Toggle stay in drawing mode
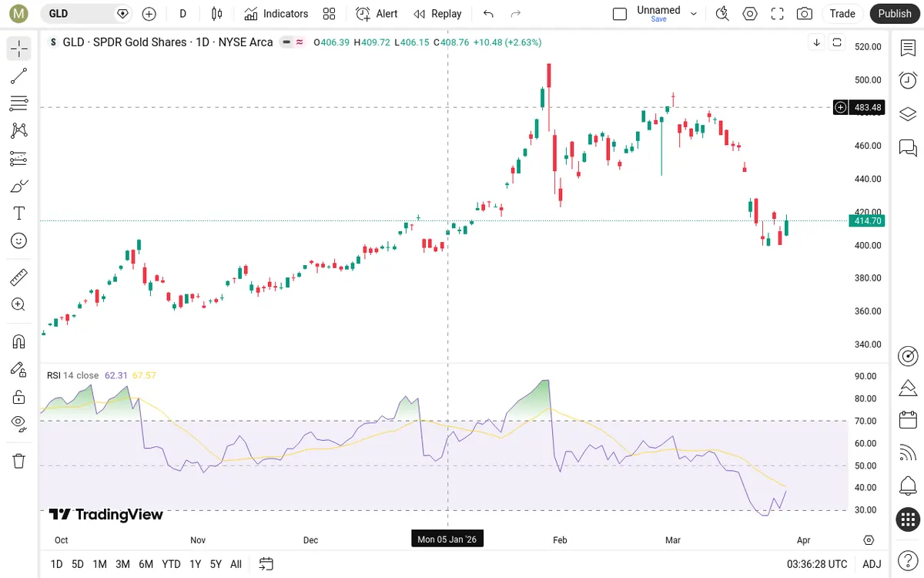 pyautogui.click(x=19, y=369)
